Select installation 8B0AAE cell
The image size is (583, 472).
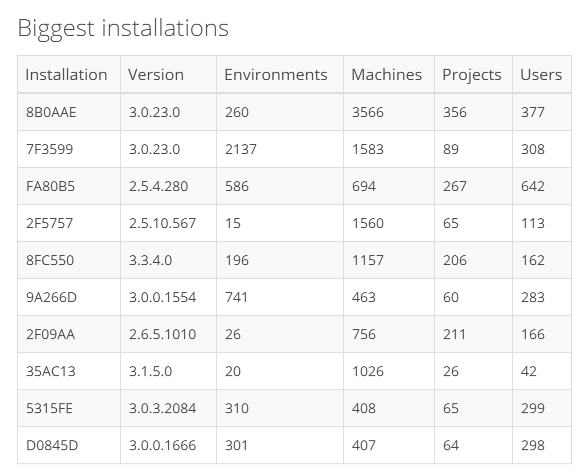(51, 112)
